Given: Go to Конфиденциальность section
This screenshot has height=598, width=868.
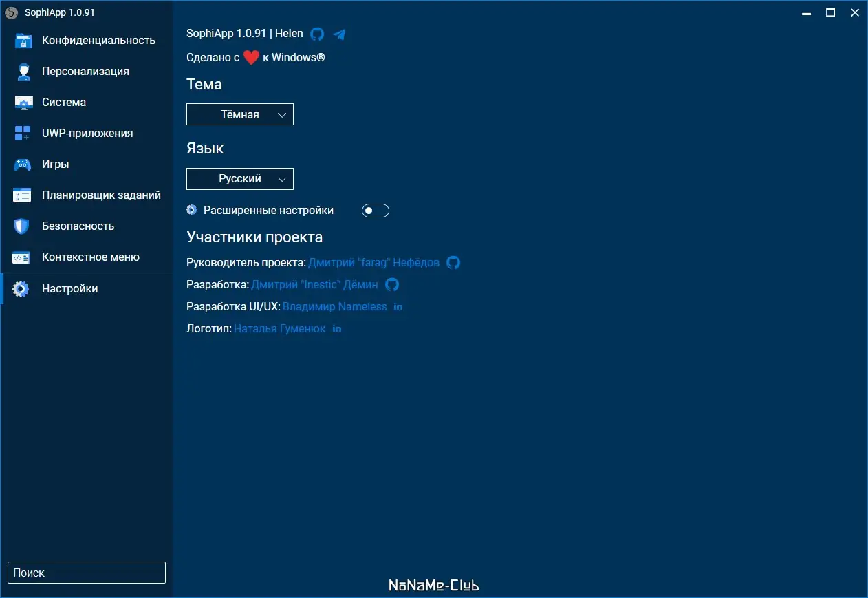Looking at the screenshot, I should (x=87, y=41).
